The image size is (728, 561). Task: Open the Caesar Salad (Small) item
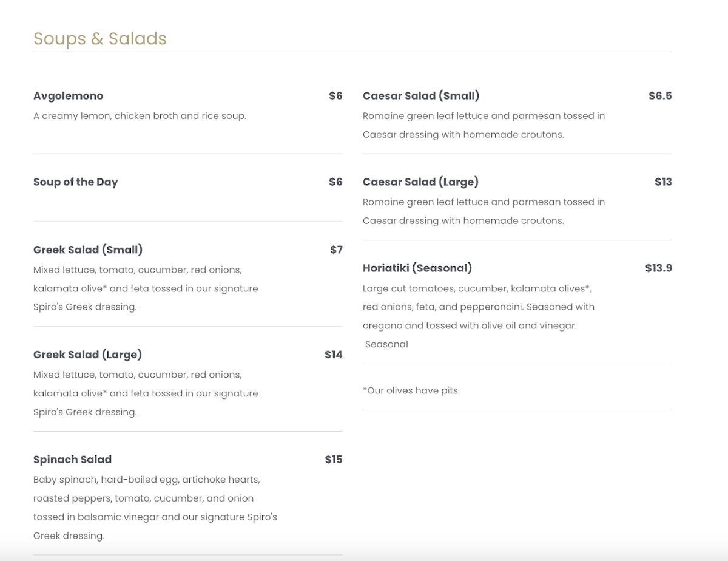click(x=421, y=96)
